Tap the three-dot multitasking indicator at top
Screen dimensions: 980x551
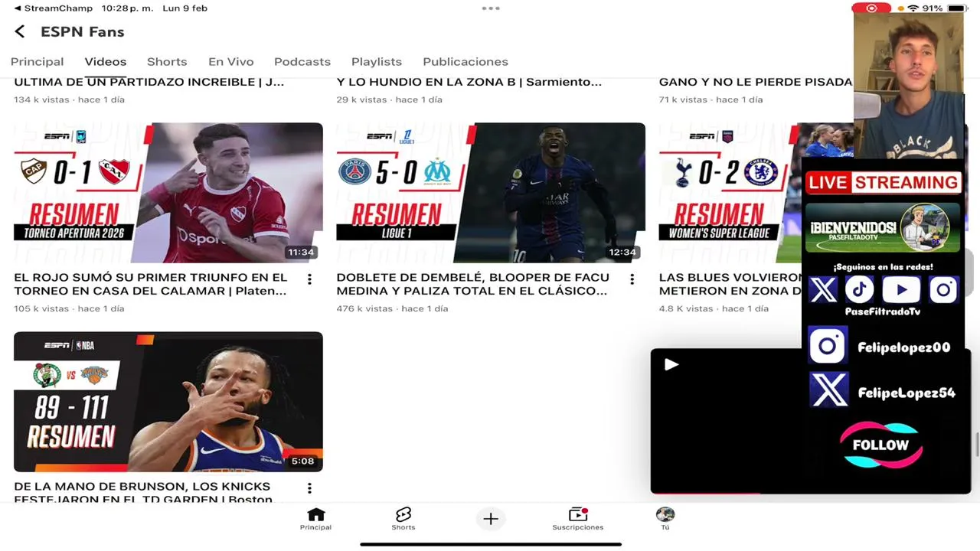click(x=491, y=8)
